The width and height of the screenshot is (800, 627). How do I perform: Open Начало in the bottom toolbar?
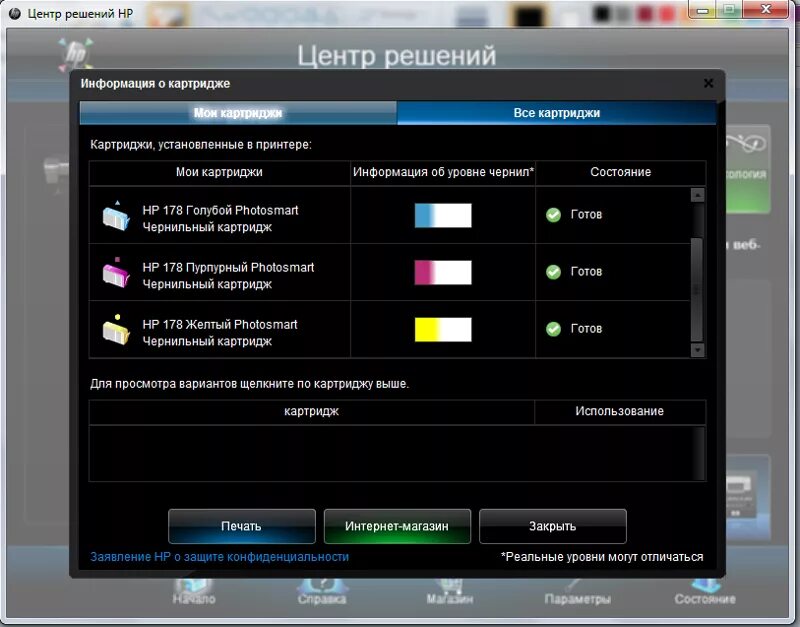193,592
